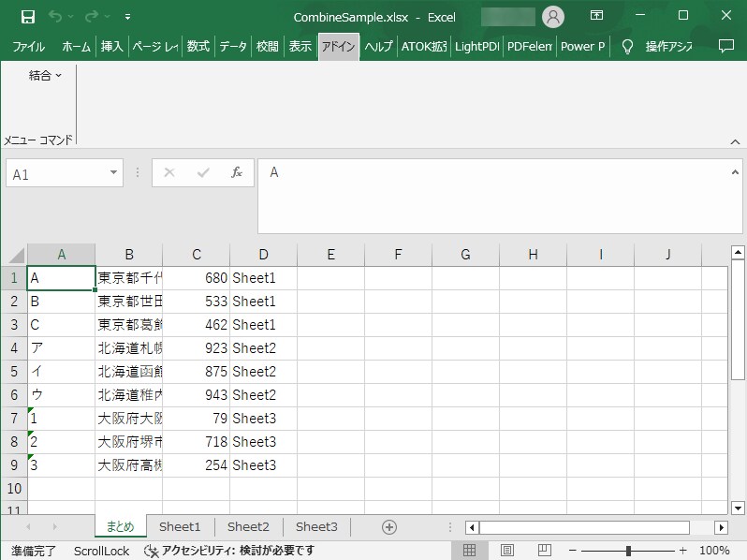Click the enter checkmark formula button
Screen dimensions: 747x560
click(203, 172)
